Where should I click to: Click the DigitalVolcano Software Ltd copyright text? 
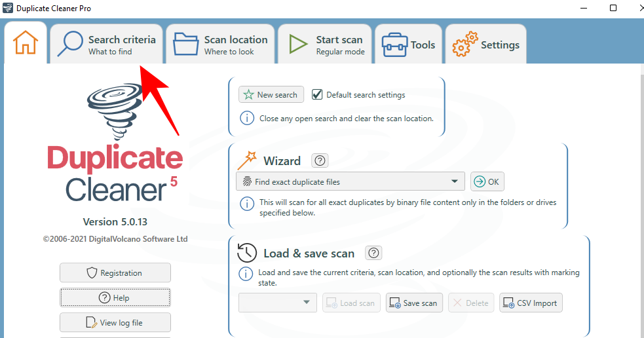click(115, 239)
